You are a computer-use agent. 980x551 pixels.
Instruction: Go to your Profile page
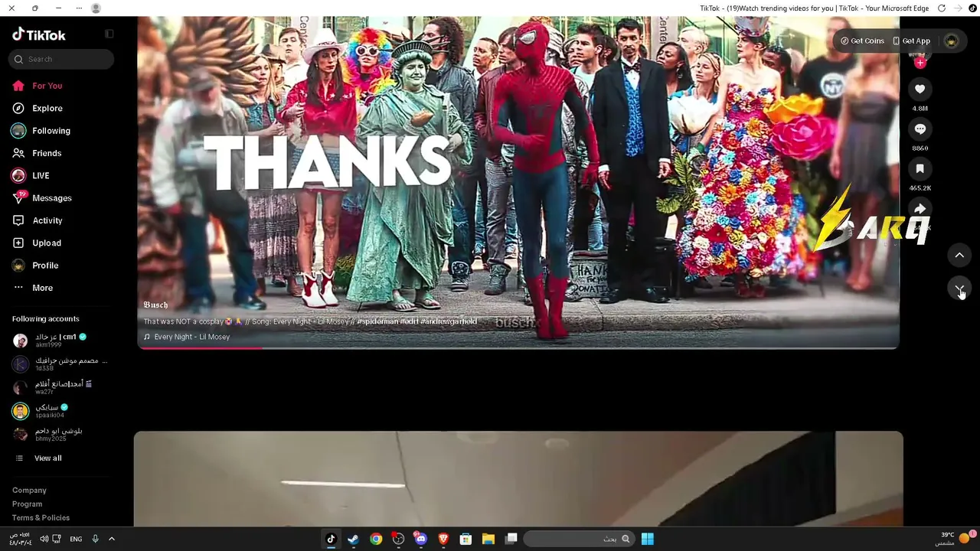34,266
